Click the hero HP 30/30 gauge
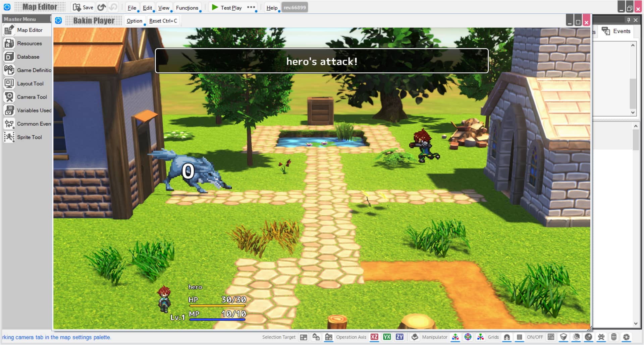Viewport: 644px width, 345px height. coord(217,301)
